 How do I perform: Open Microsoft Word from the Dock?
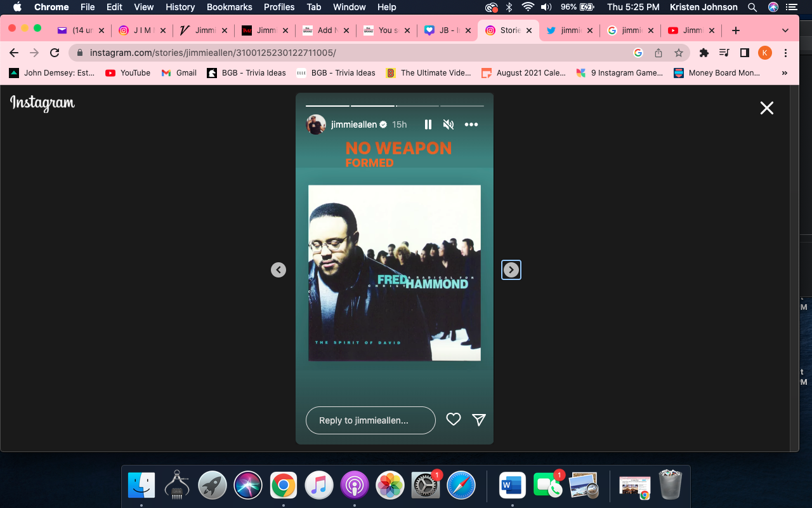click(513, 486)
